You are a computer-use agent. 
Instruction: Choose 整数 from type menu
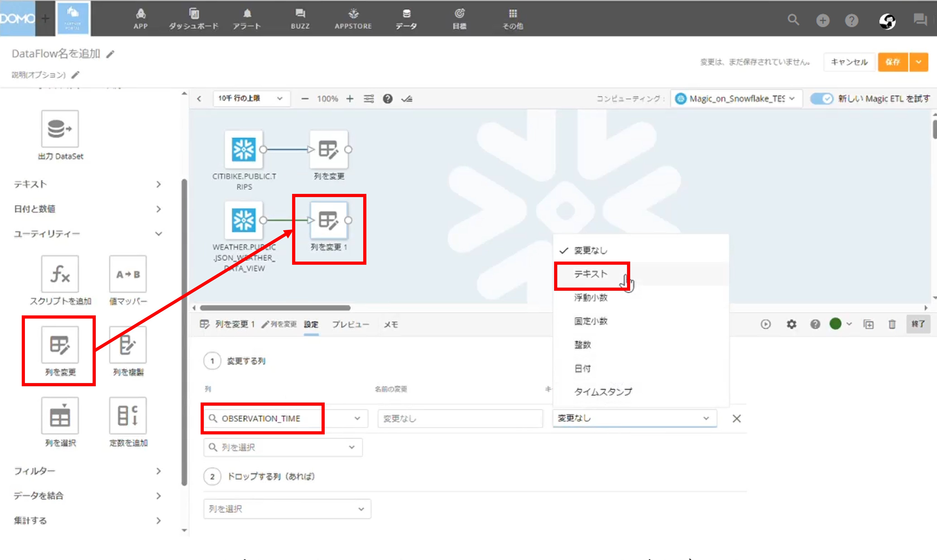click(641, 345)
